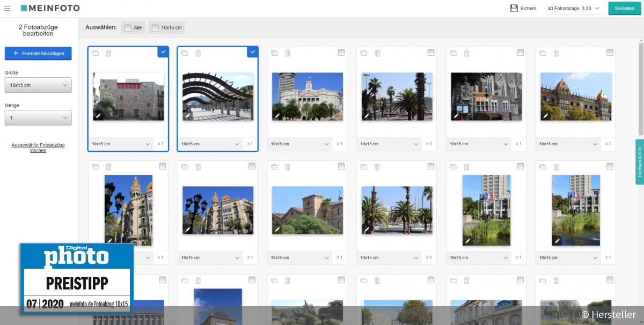
Task: Trash the domed ornate building print
Action: coord(557,53)
